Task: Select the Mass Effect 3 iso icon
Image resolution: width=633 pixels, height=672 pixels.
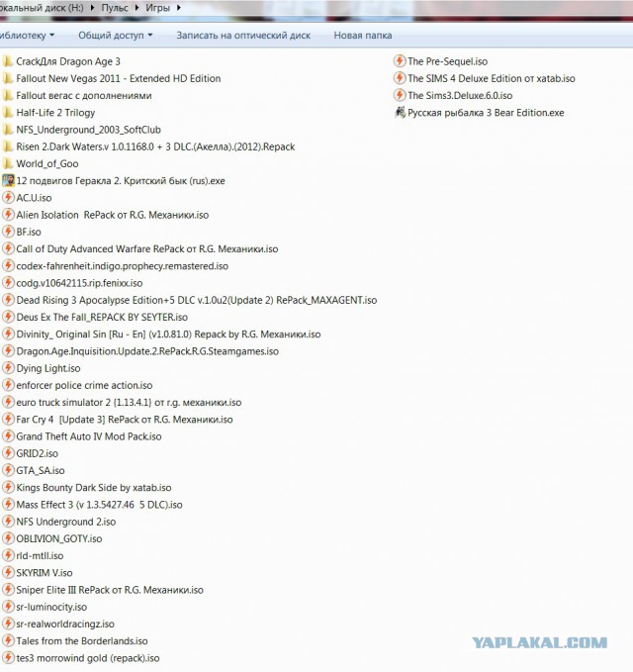Action: (8, 505)
